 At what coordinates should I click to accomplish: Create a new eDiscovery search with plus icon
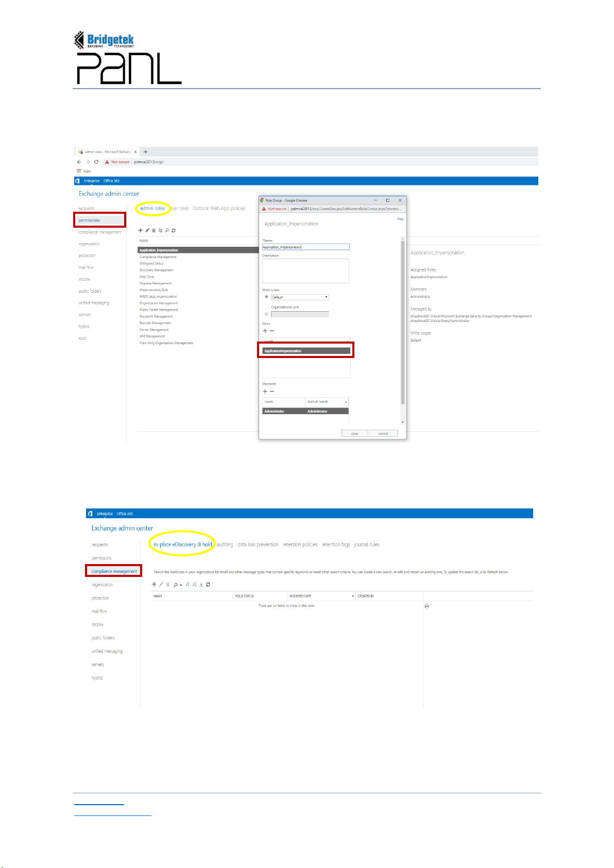154,584
